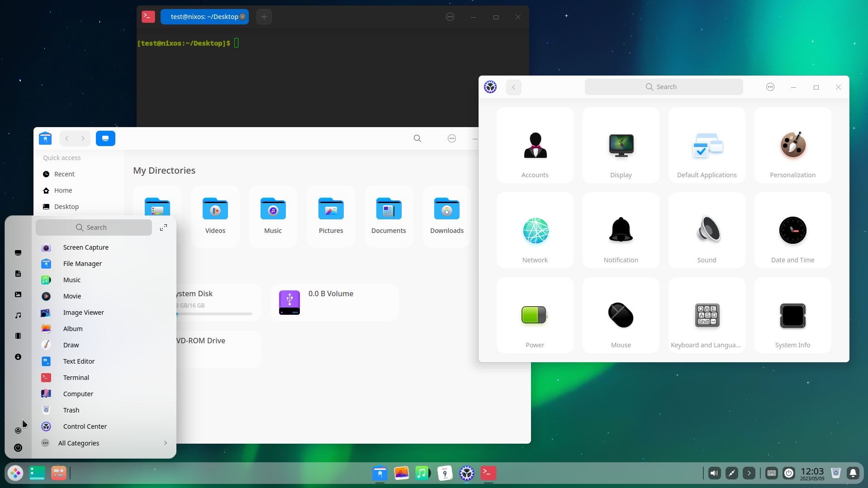Viewport: 868px width, 488px height.
Task: Click the Control Center search field
Action: pyautogui.click(x=663, y=87)
